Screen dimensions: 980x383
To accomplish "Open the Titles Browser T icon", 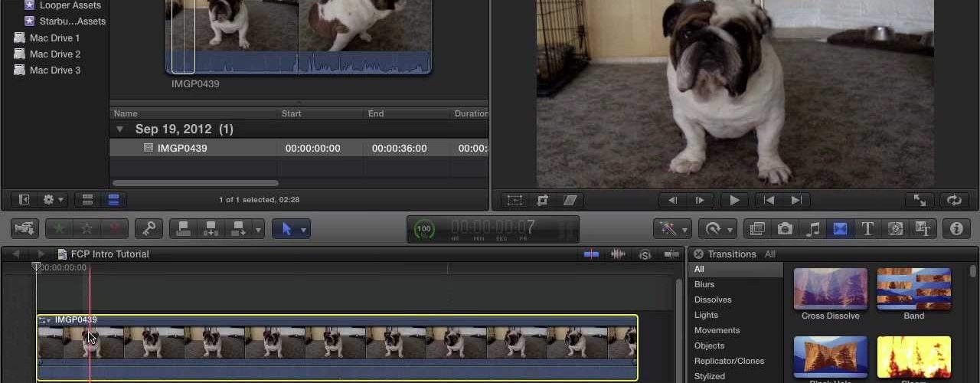I will point(867,228).
